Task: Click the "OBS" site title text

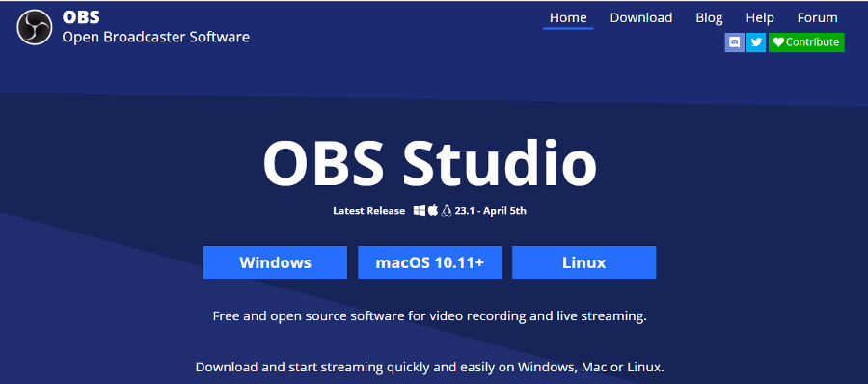Action: coord(81,17)
